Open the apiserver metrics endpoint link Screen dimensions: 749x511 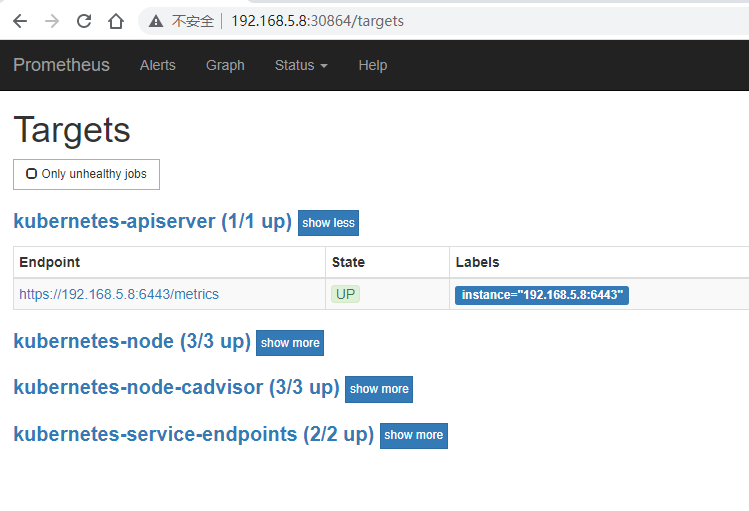tap(119, 294)
